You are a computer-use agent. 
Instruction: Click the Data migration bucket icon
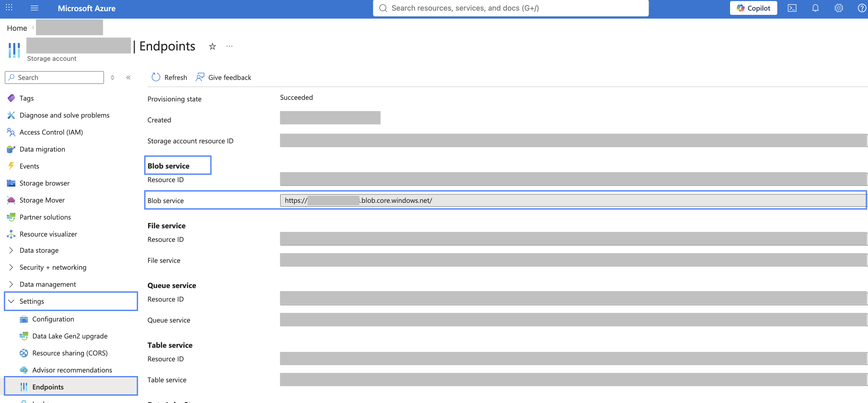tap(11, 149)
